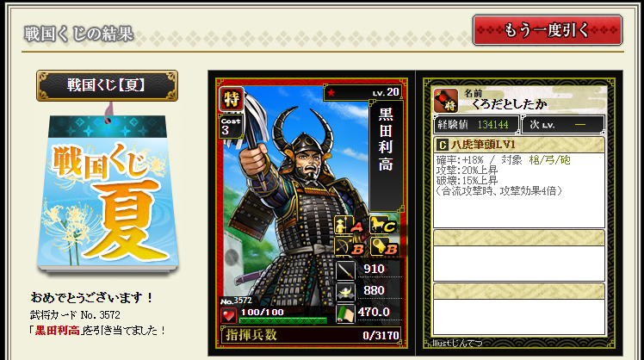Select the empty second skill slot
This screenshot has width=644, height=360.
(x=519, y=256)
